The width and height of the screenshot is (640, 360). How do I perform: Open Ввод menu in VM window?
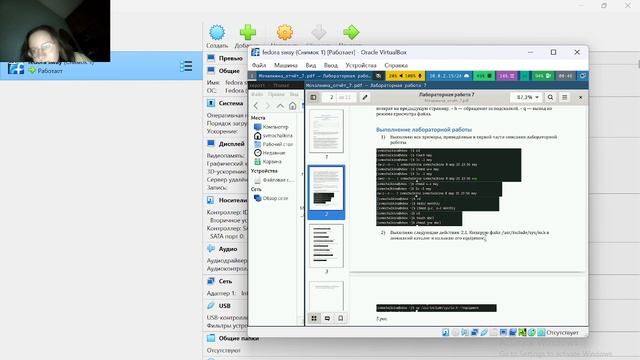point(331,65)
